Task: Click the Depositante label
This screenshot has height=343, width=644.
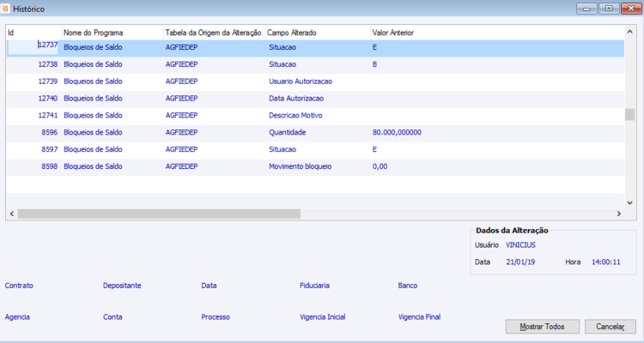Action: point(122,286)
